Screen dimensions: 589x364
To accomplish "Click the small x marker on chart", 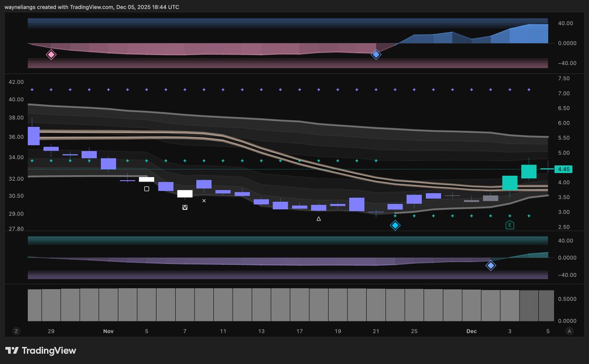I will (x=204, y=201).
